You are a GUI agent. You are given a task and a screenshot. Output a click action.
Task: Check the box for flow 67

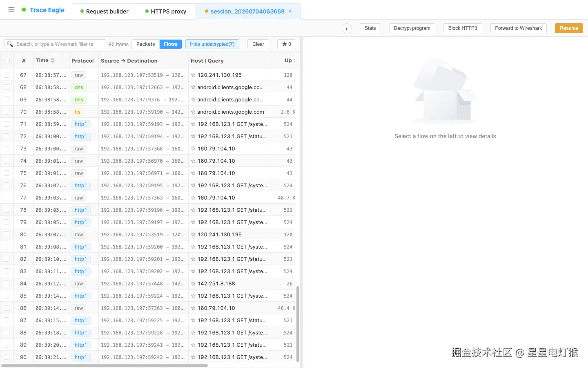pyautogui.click(x=7, y=75)
